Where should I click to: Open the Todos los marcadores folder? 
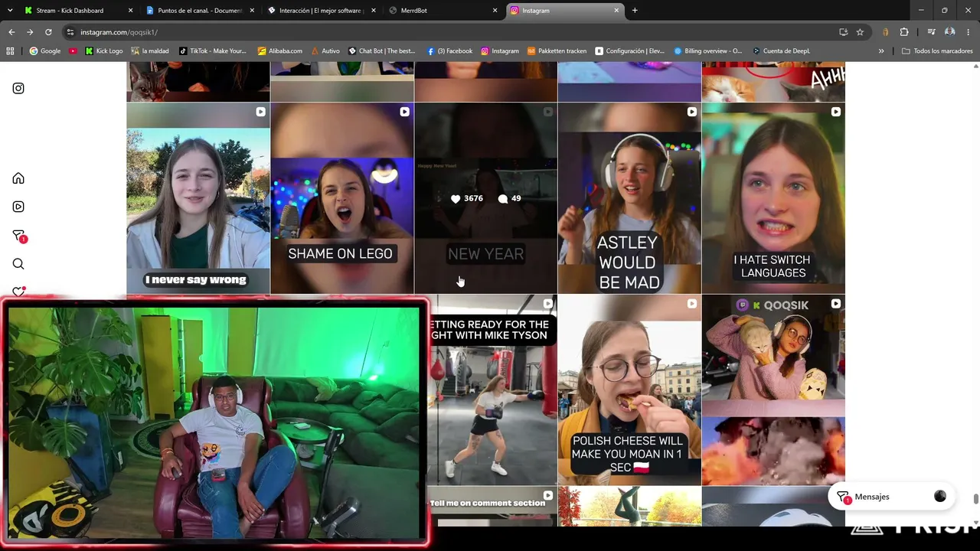pyautogui.click(x=937, y=51)
